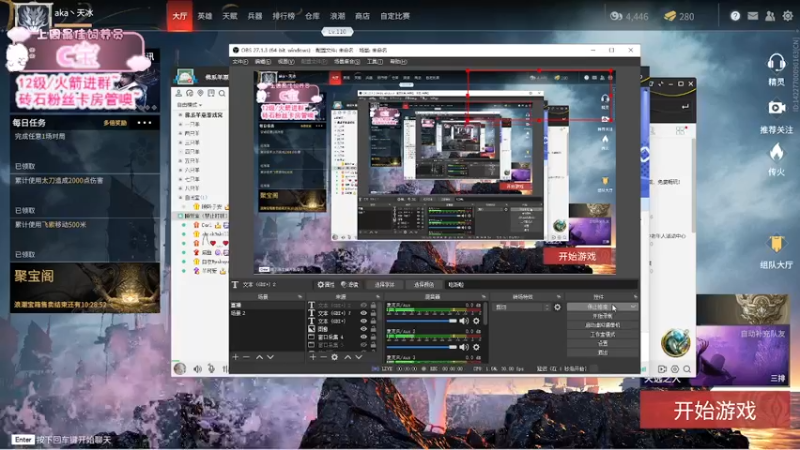
Task: Toggle visibility of 窗口采集 4 source
Action: click(x=363, y=337)
